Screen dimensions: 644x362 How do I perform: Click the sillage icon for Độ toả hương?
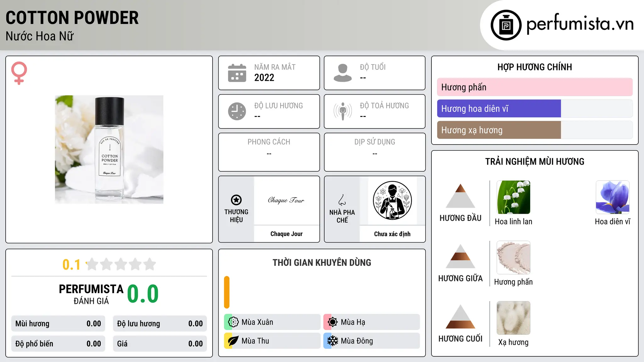343,111
